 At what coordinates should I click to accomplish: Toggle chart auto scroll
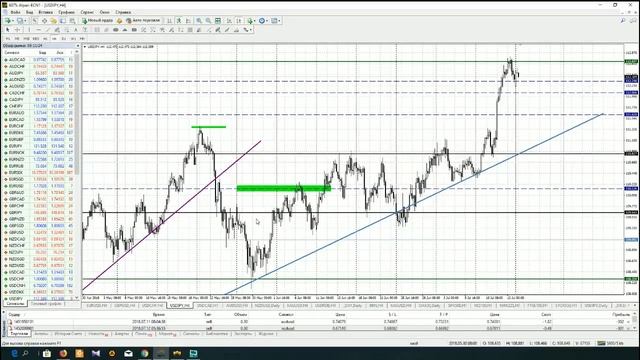pos(229,20)
